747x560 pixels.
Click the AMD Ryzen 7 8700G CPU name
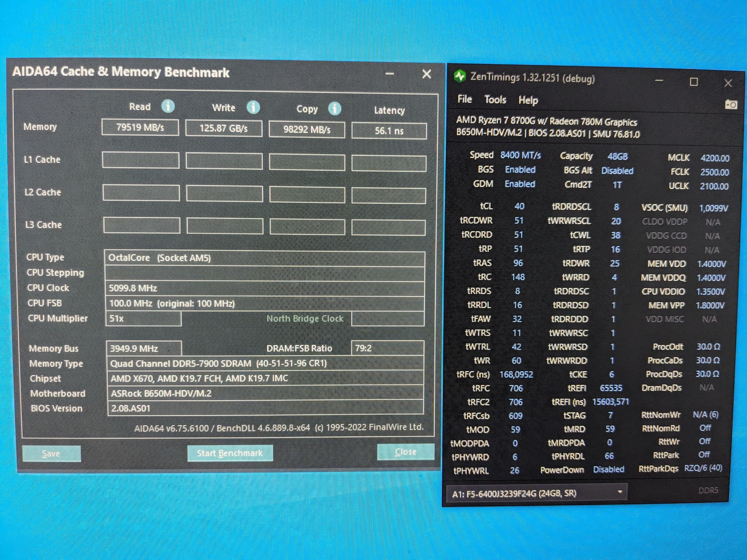pyautogui.click(x=547, y=121)
